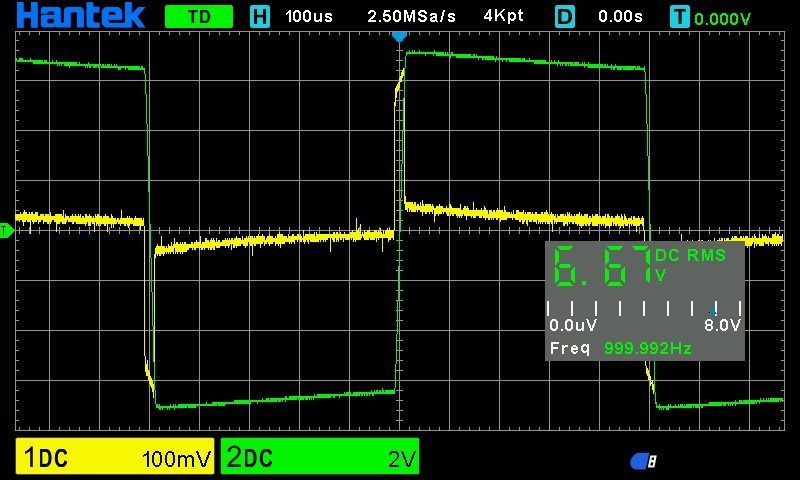Click the blue battery icon at bottom
The image size is (800, 480).
pyautogui.click(x=643, y=460)
